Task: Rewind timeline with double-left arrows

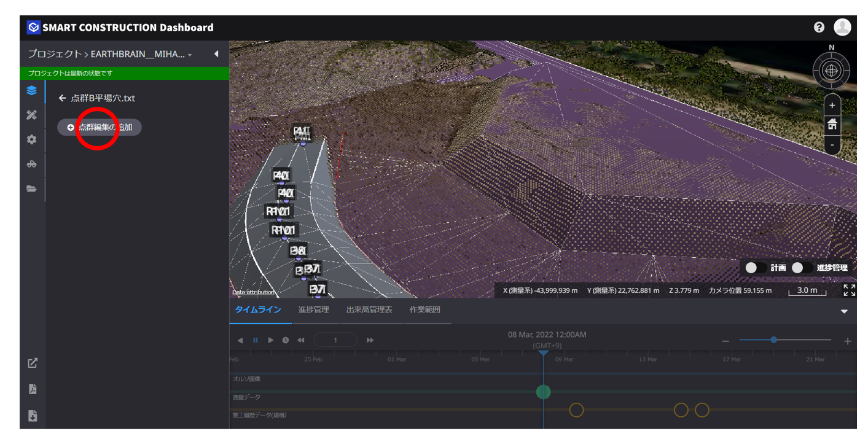Action: coord(301,340)
